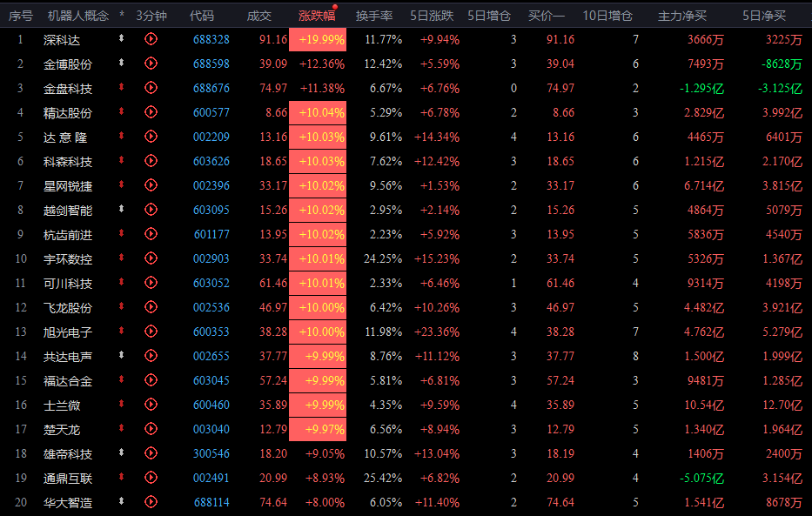Sort by the 涨跌幅 column header

317,16
